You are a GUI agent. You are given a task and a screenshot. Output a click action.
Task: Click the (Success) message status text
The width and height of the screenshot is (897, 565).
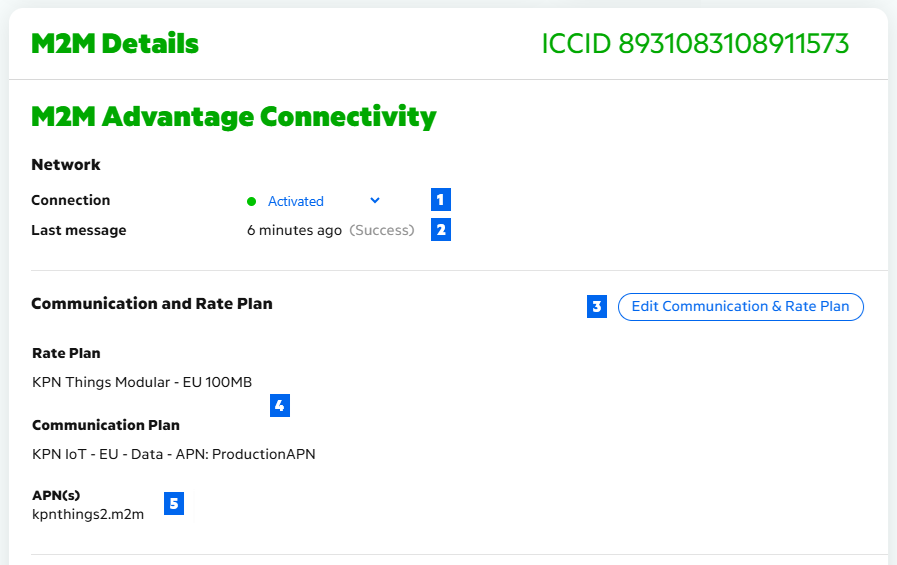pos(381,230)
